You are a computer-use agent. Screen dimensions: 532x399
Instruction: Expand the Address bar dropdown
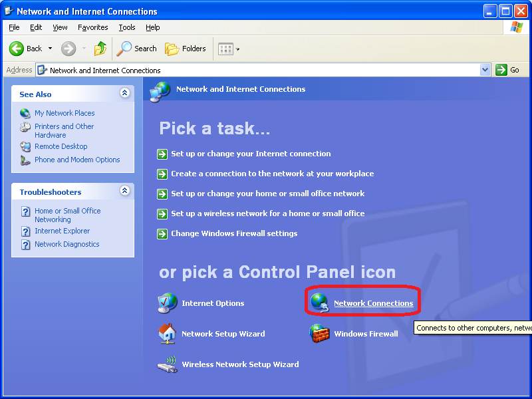[485, 70]
